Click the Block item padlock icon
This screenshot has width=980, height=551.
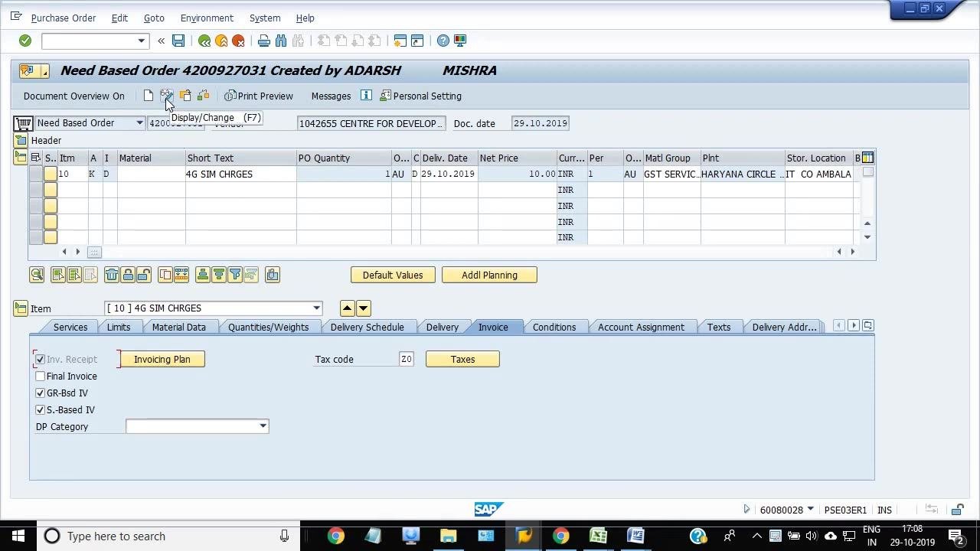point(128,275)
